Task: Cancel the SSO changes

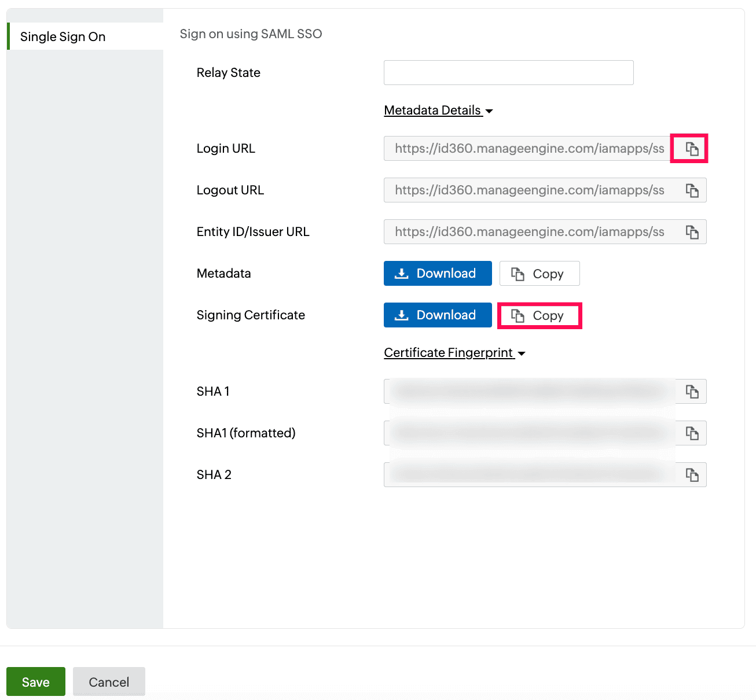Action: tap(109, 681)
